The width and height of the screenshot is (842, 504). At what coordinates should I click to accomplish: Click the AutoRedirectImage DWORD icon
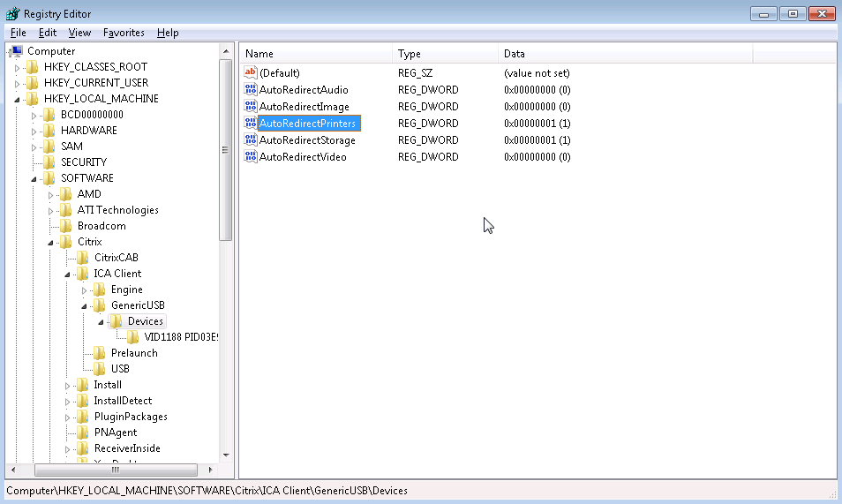coord(251,107)
